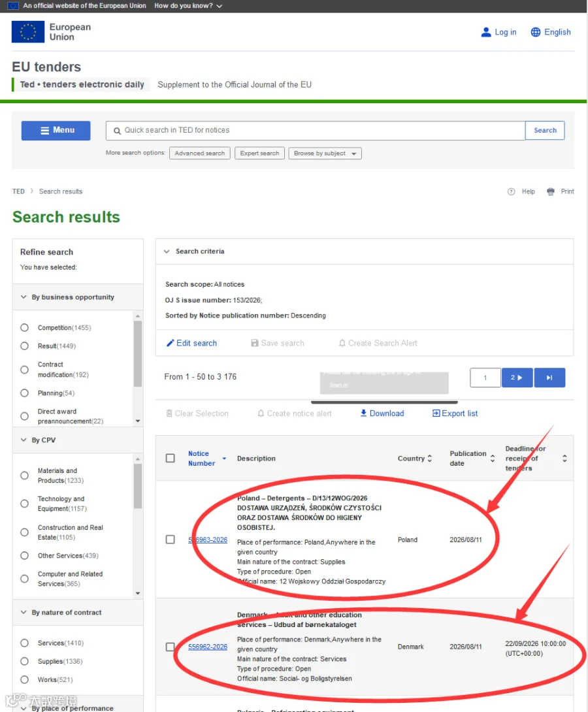Open the blue Menu button
Viewport: 588px width, 712px height.
click(56, 131)
